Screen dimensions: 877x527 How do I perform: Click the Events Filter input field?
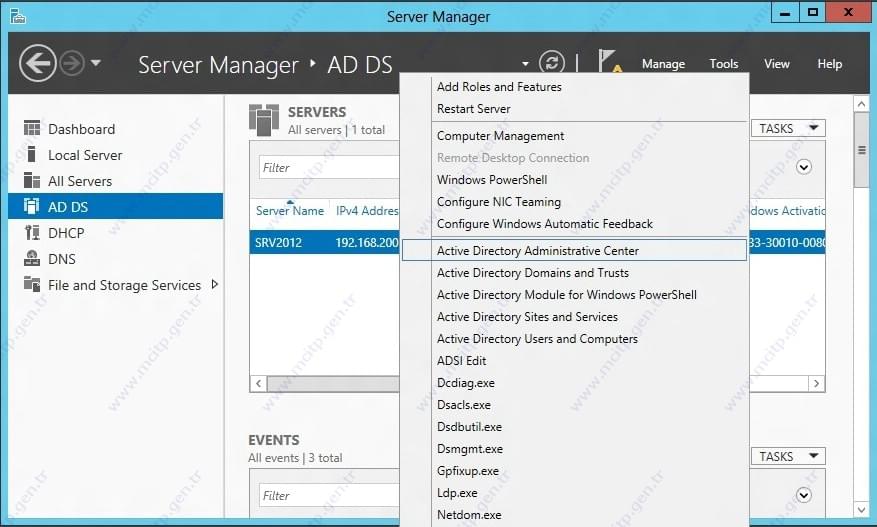click(329, 495)
